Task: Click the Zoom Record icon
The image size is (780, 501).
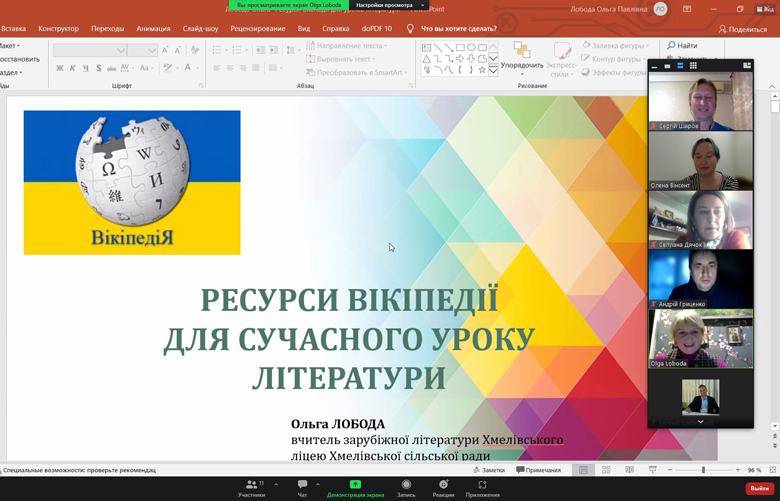Action: point(406,485)
